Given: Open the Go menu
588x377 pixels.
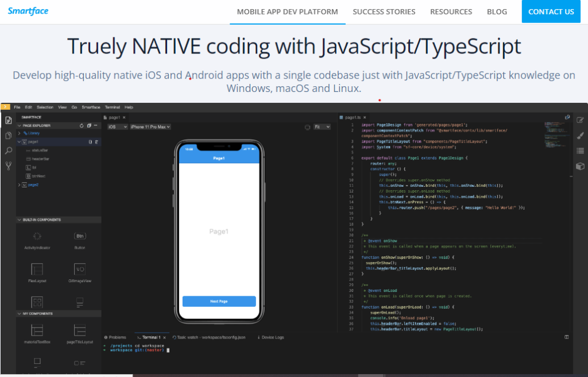Looking at the screenshot, I should (x=74, y=107).
